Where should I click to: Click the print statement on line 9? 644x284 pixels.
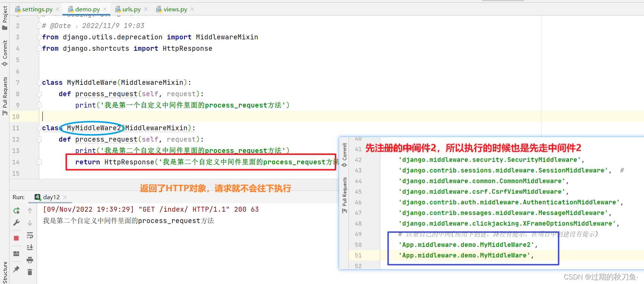click(x=182, y=105)
